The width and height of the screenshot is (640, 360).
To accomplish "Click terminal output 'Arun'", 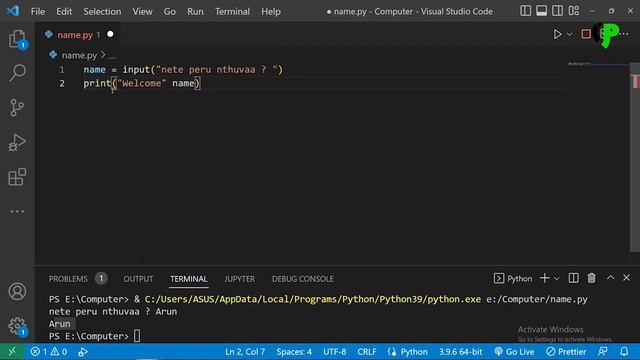I will 60,324.
